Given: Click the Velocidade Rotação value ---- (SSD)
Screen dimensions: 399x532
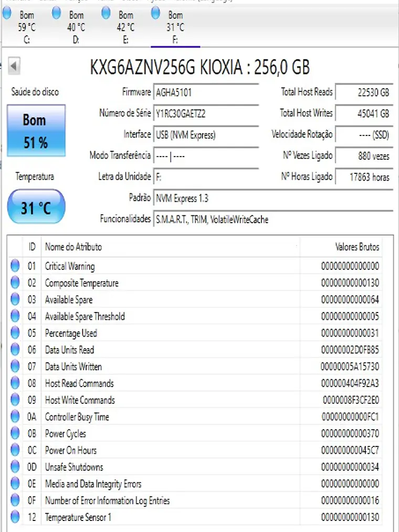Looking at the screenshot, I should [x=364, y=134].
